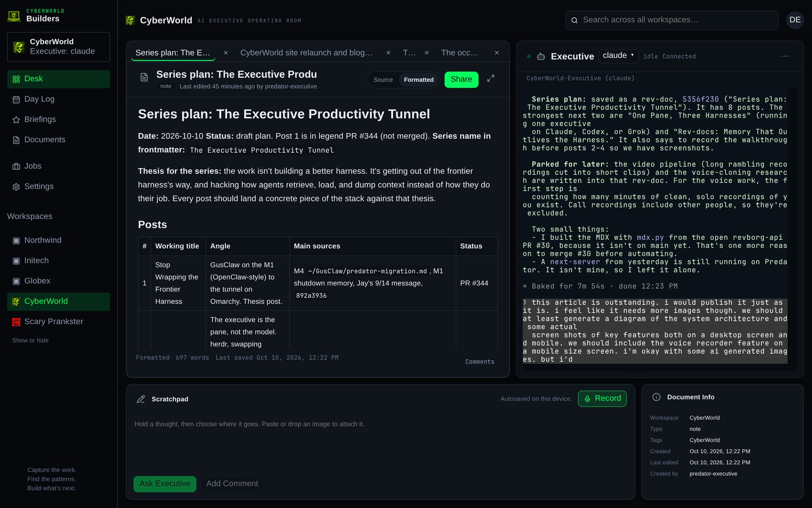Open Day Log in the sidebar

[x=58, y=99]
